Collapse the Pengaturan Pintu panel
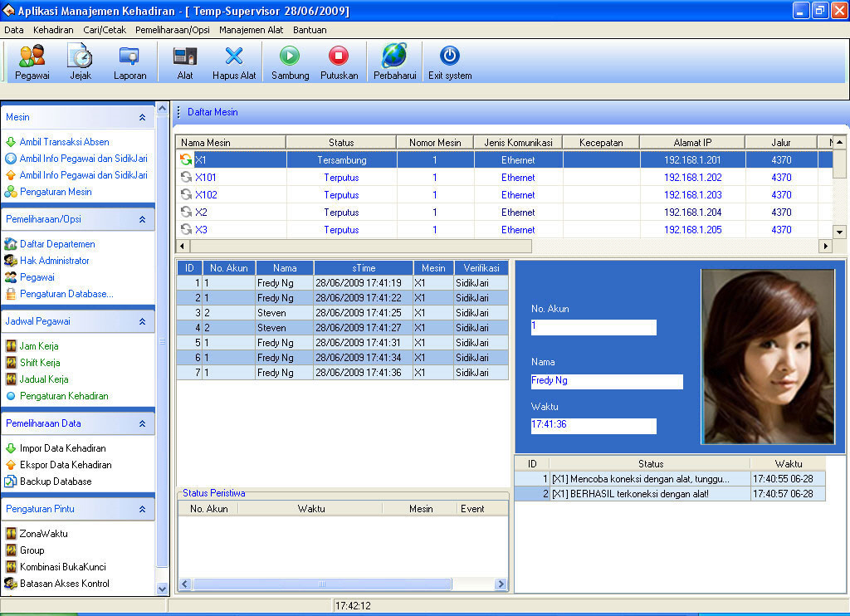This screenshot has width=850, height=616. point(142,509)
